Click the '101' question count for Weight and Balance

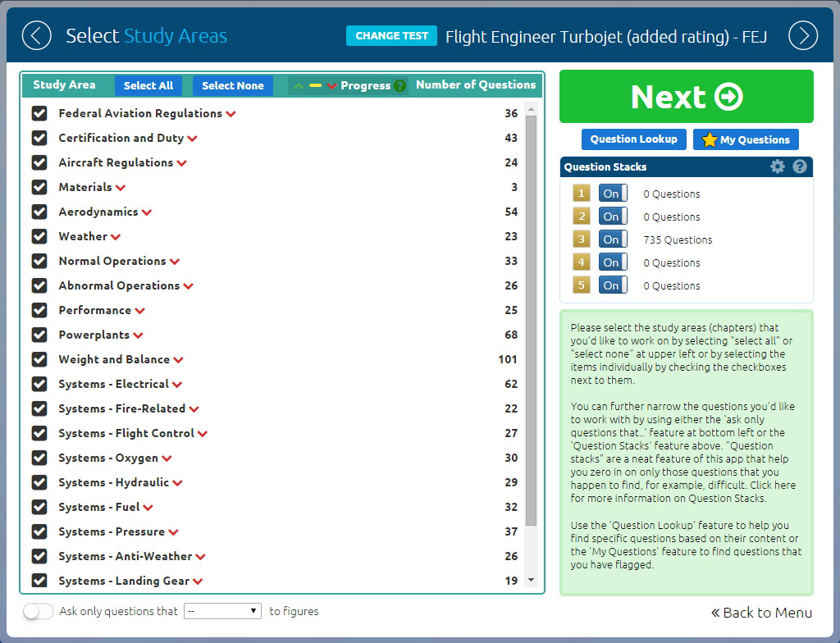click(507, 359)
